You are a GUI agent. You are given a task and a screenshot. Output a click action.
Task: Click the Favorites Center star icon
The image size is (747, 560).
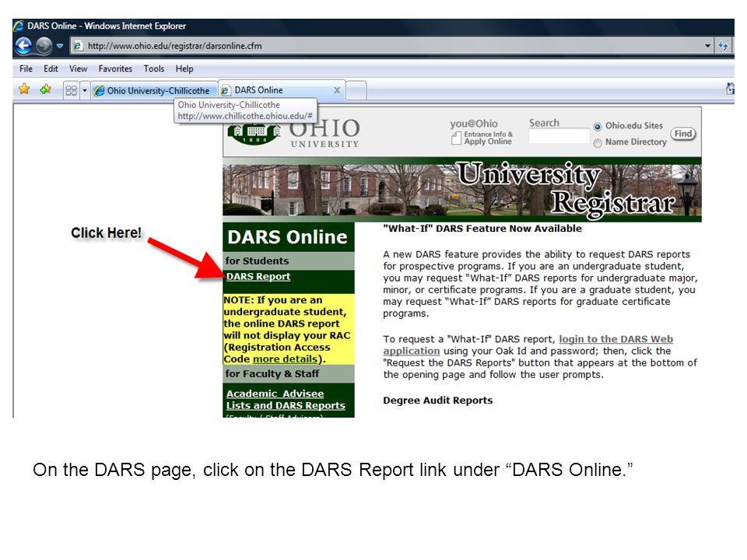(24, 89)
